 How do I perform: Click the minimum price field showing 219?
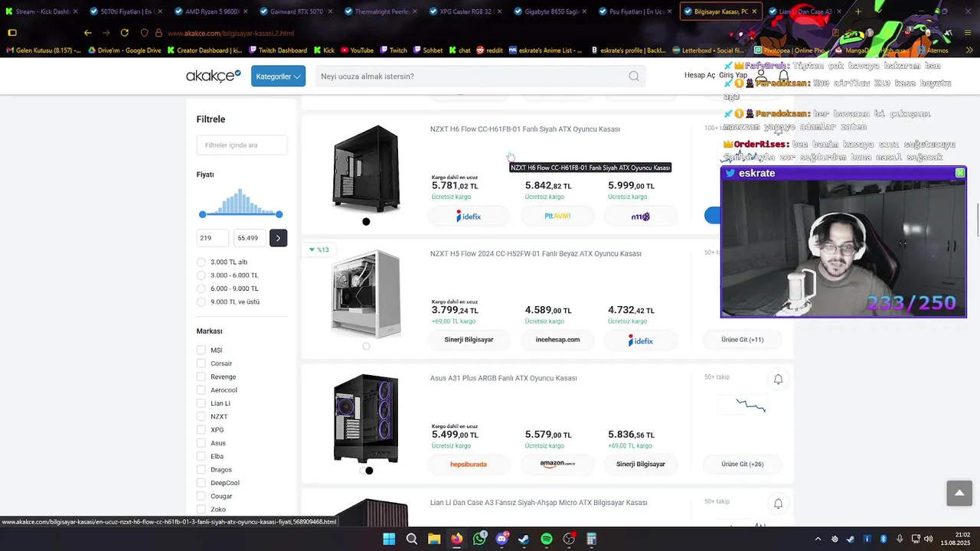point(213,238)
